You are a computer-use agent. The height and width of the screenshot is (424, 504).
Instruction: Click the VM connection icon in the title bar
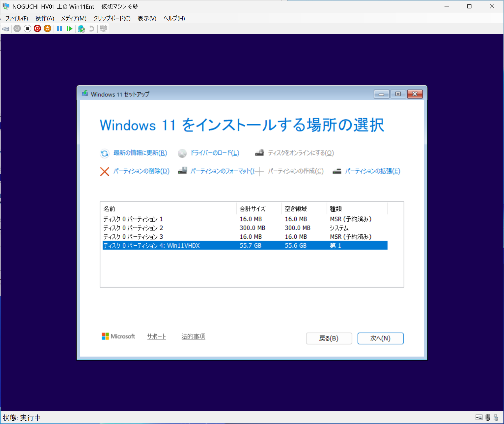[x=6, y=6]
